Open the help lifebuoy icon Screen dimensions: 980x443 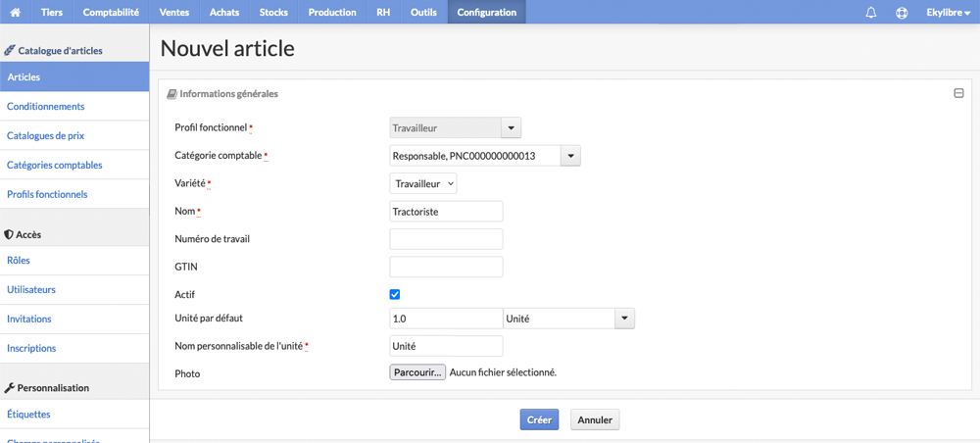902,13
